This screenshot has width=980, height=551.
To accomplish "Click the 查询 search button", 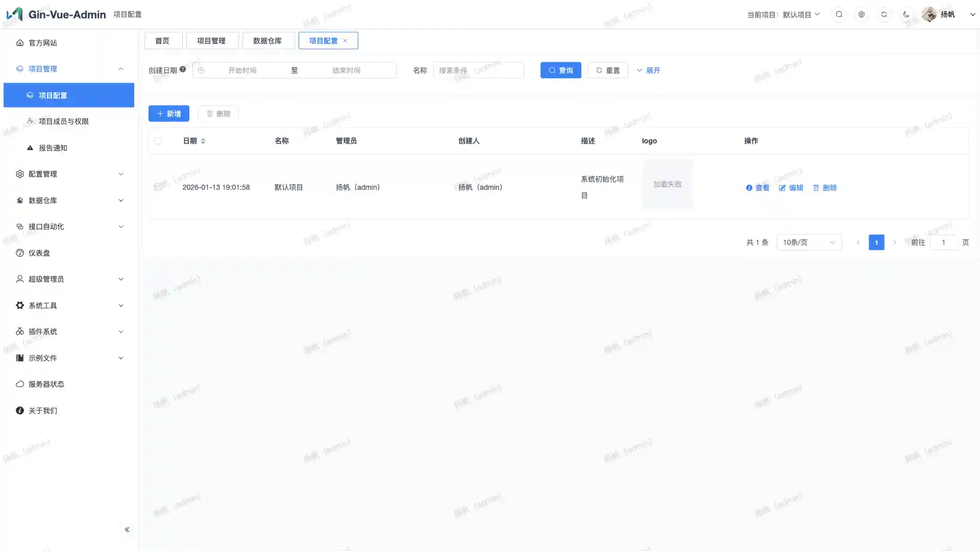I will (x=560, y=70).
